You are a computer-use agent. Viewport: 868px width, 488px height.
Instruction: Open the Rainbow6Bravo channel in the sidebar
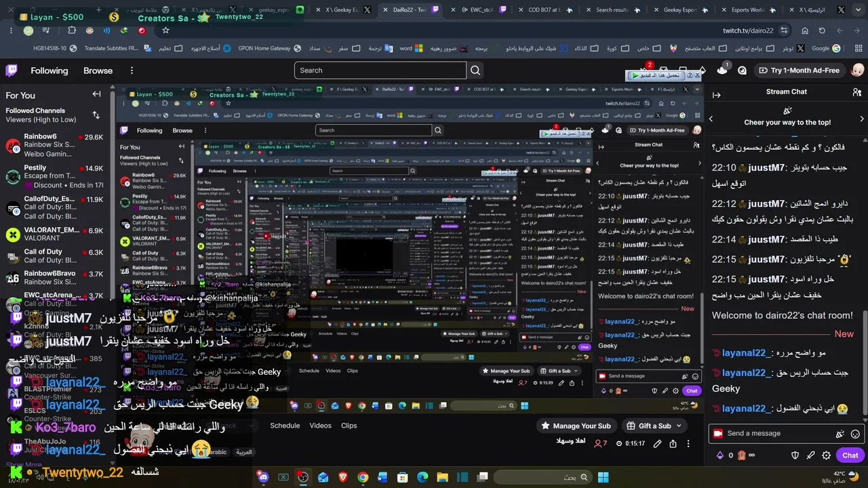[x=54, y=278]
